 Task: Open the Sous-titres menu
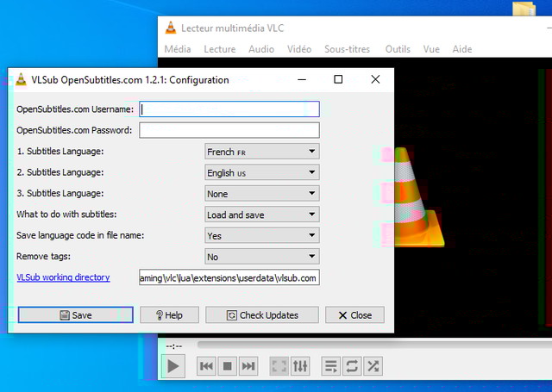[347, 49]
